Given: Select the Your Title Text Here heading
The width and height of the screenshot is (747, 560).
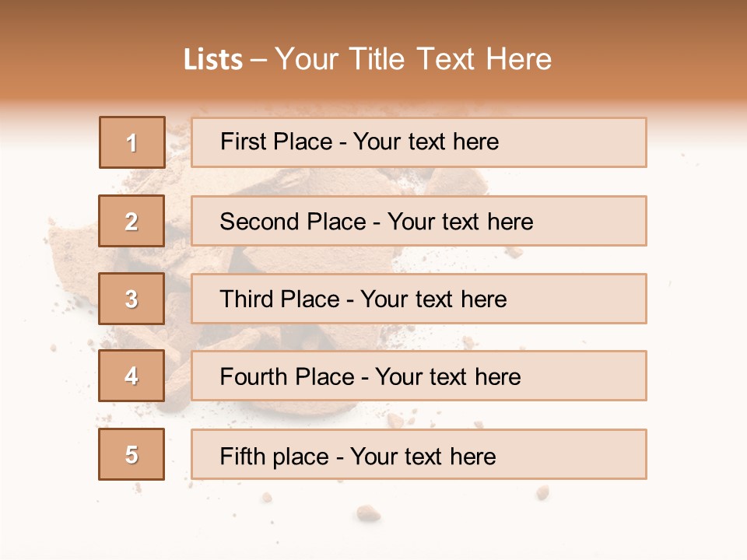Looking at the screenshot, I should [x=413, y=59].
